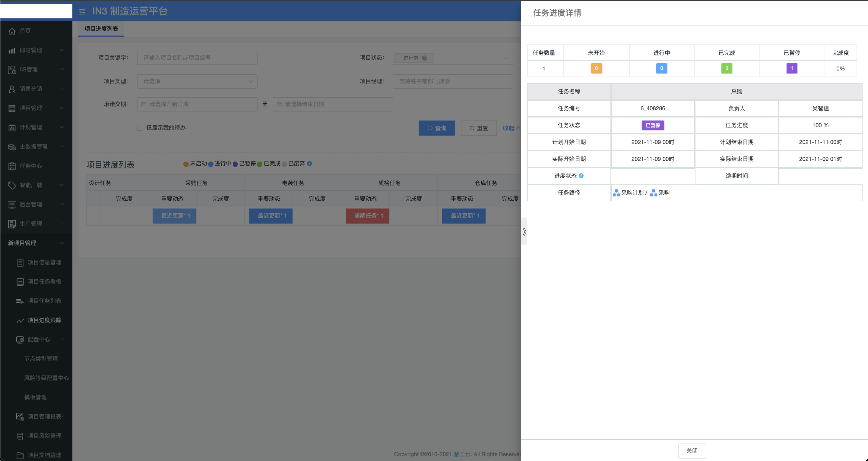868x461 pixels.
Task: Remove the 进行中 status filter tag
Action: click(424, 58)
